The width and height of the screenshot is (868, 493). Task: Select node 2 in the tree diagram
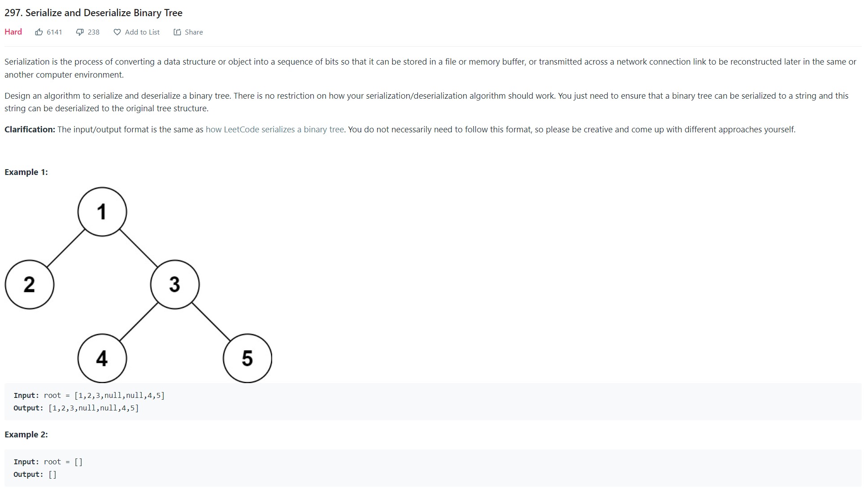[30, 284]
